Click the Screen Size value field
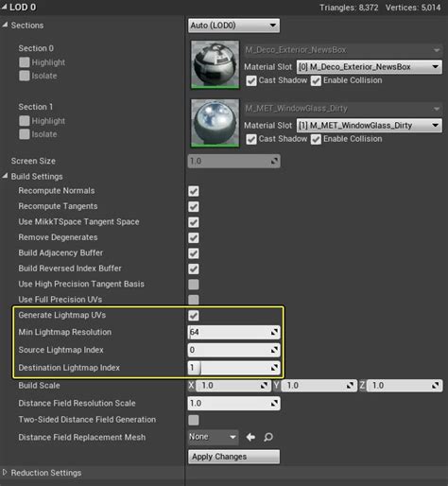Viewport: 448px width, 486px height. point(233,161)
